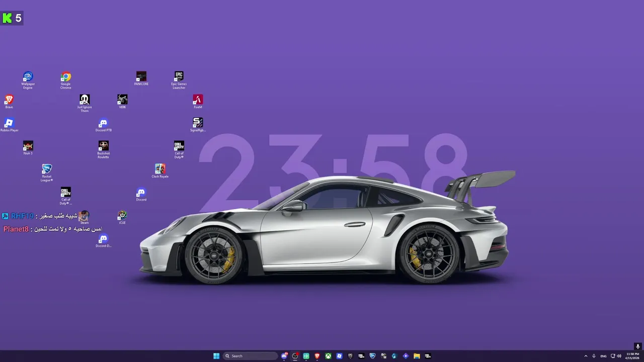Expand the hidden system tray icons chevron
Screen dimensions: 644x362
click(586, 356)
